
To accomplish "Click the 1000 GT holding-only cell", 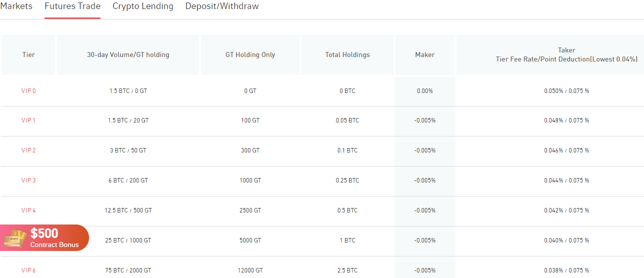I will [x=250, y=180].
